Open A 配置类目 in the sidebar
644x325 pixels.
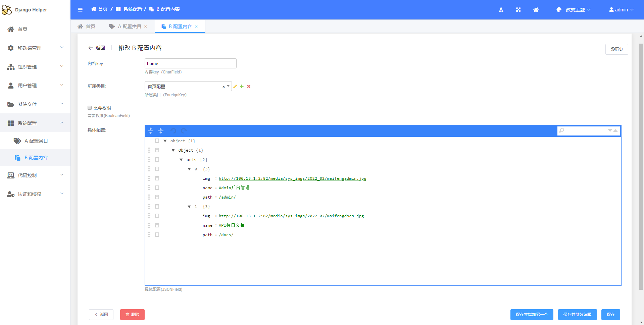pyautogui.click(x=36, y=141)
